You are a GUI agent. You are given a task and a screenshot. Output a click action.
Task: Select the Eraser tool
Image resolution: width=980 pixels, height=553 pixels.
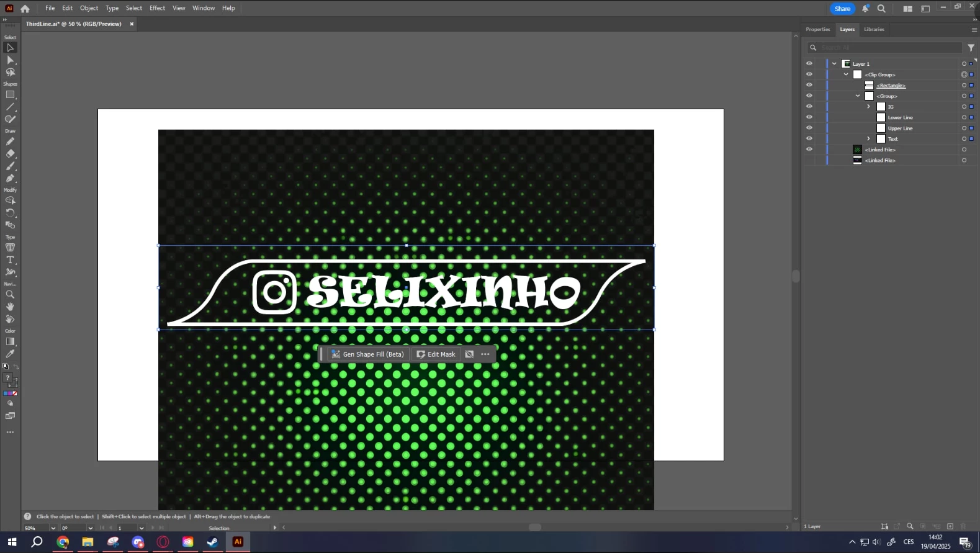(10, 154)
